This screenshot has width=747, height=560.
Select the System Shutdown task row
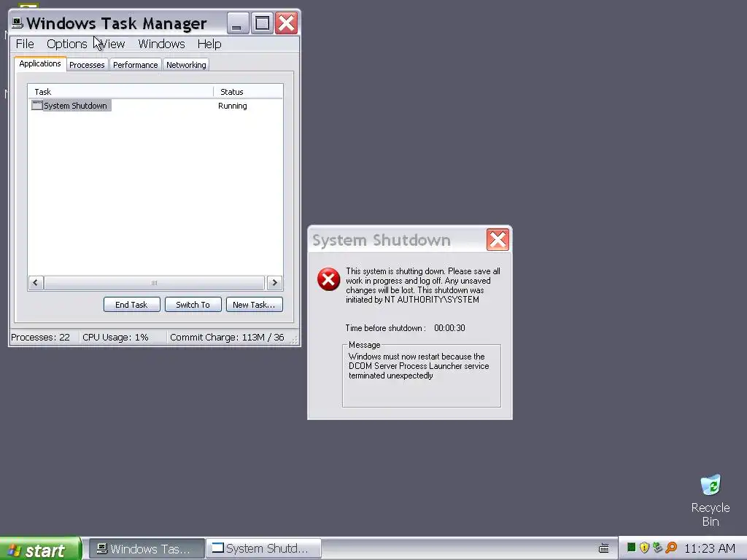point(155,106)
